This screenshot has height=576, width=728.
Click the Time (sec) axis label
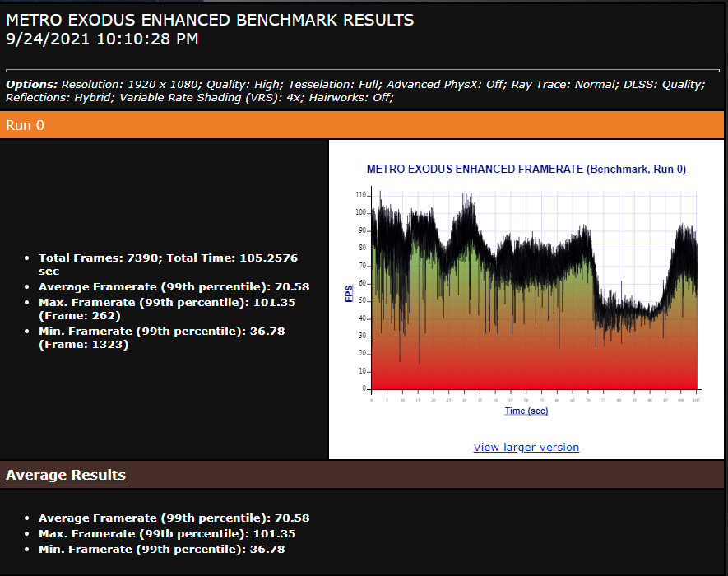pyautogui.click(x=526, y=410)
